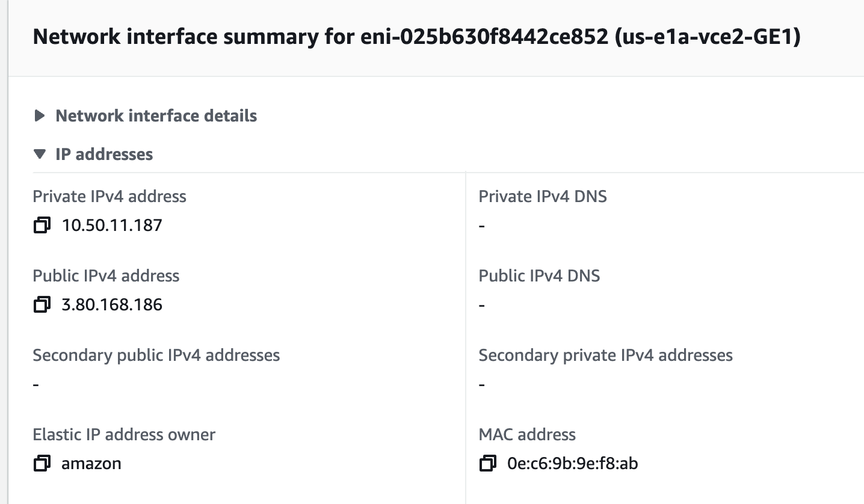The image size is (864, 504).
Task: Click the Network interface summary title
Action: 416,37
